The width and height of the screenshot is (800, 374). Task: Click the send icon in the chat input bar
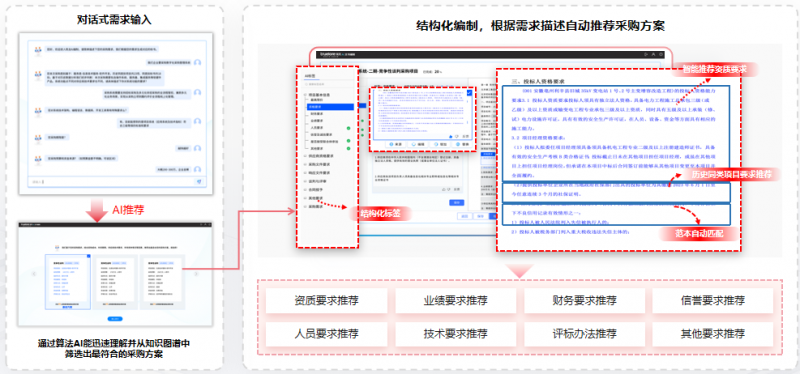tap(198, 182)
